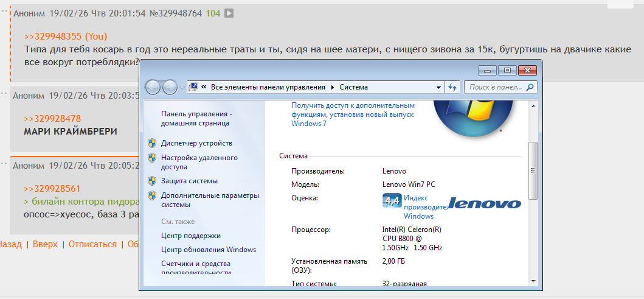Click the shield icon beside Дополнительные параметры системы

[152, 195]
